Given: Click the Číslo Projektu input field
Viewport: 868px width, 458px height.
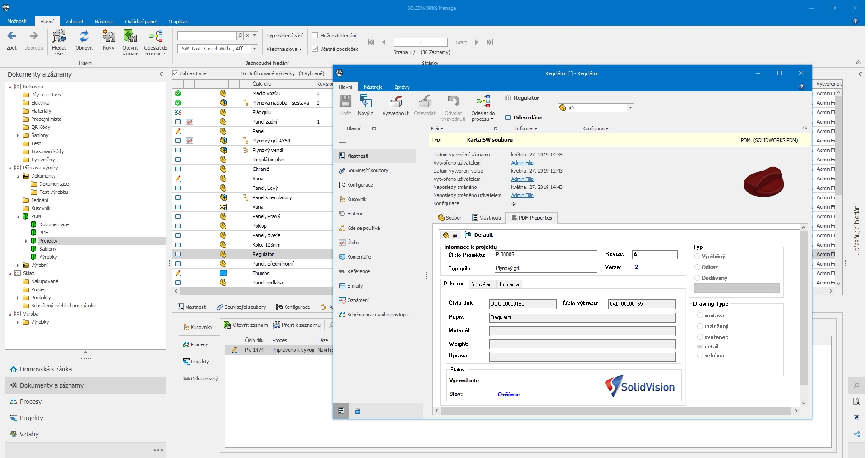Looking at the screenshot, I should click(x=546, y=255).
